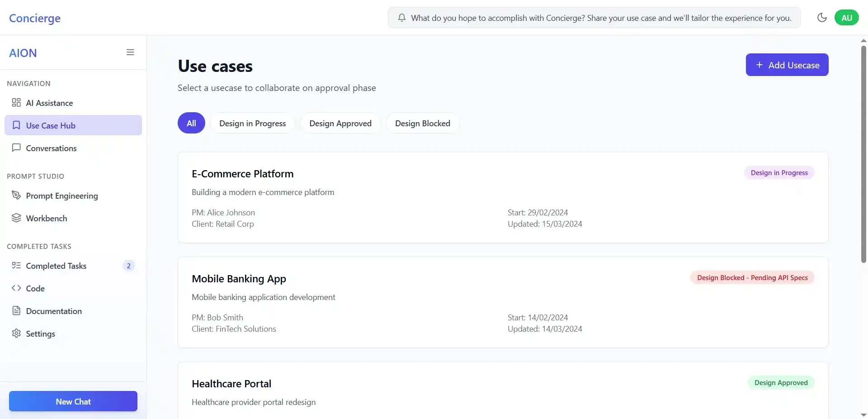The width and height of the screenshot is (868, 419).
Task: Open the Documentation icon in sidebar
Action: pos(16,311)
